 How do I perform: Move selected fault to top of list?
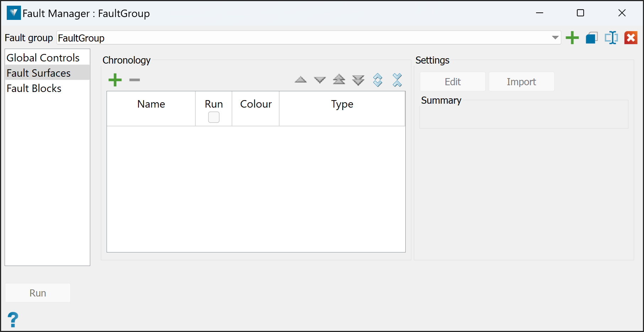click(339, 80)
